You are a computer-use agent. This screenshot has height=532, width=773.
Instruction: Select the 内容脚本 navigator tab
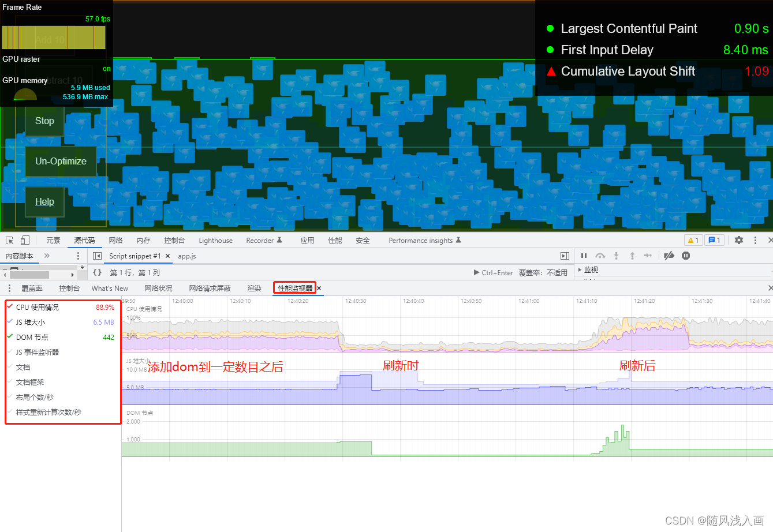click(20, 256)
